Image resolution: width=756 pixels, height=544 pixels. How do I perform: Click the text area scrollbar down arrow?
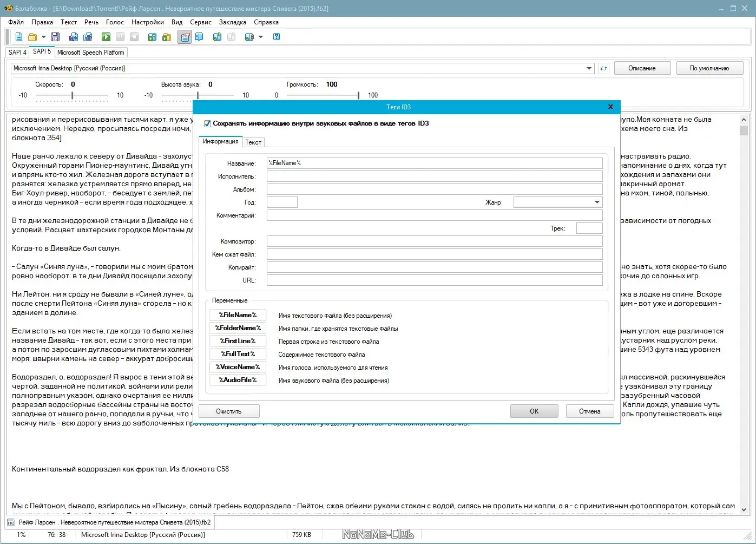(x=744, y=509)
